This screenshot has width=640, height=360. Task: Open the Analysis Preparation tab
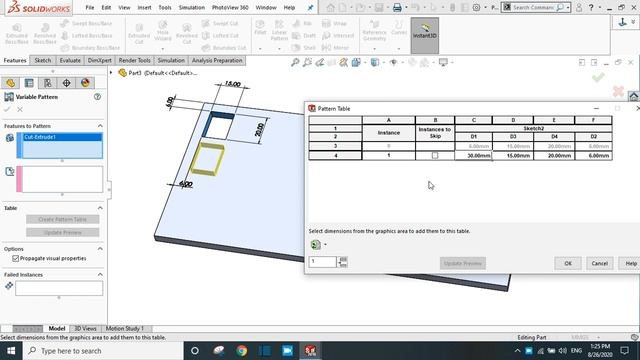click(217, 60)
